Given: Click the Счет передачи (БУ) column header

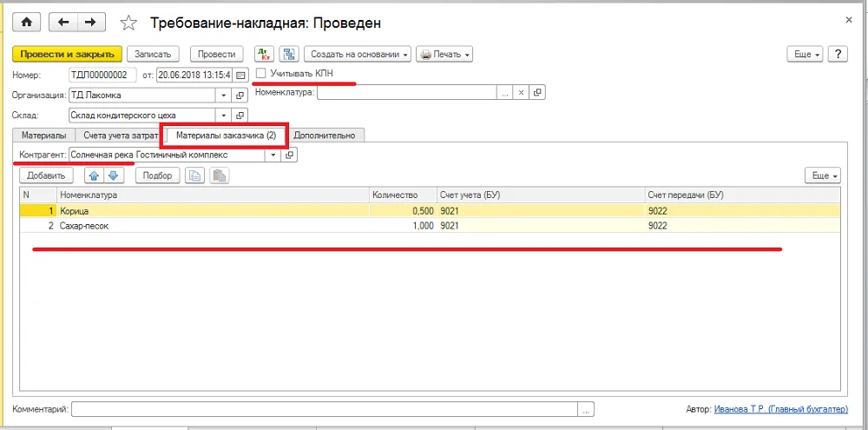Looking at the screenshot, I should pos(742,195).
